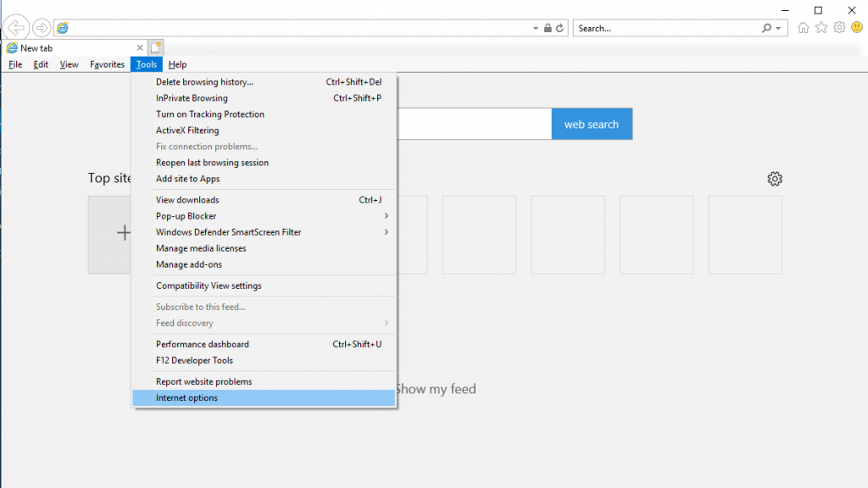Viewport: 868px width, 488px height.
Task: Select the New tab tab
Action: (75, 48)
